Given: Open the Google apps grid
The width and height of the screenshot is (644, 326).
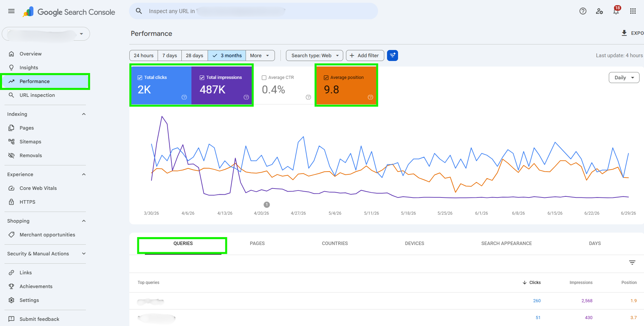Looking at the screenshot, I should click(633, 11).
